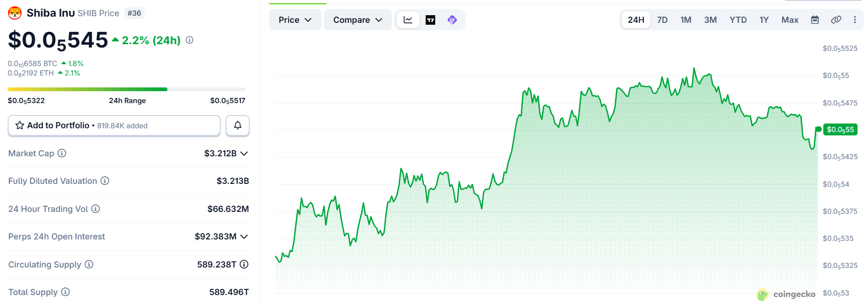Select the 1Y time range tab
868x305 pixels.
[764, 20]
